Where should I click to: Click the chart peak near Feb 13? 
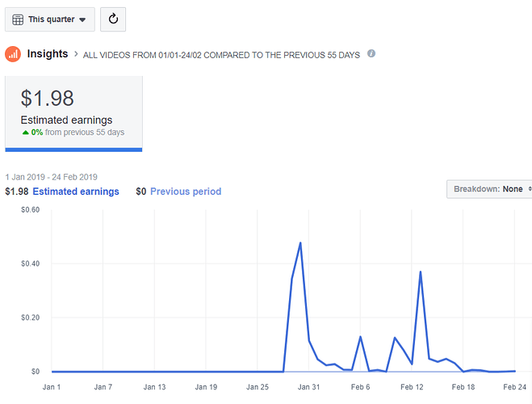(x=421, y=272)
